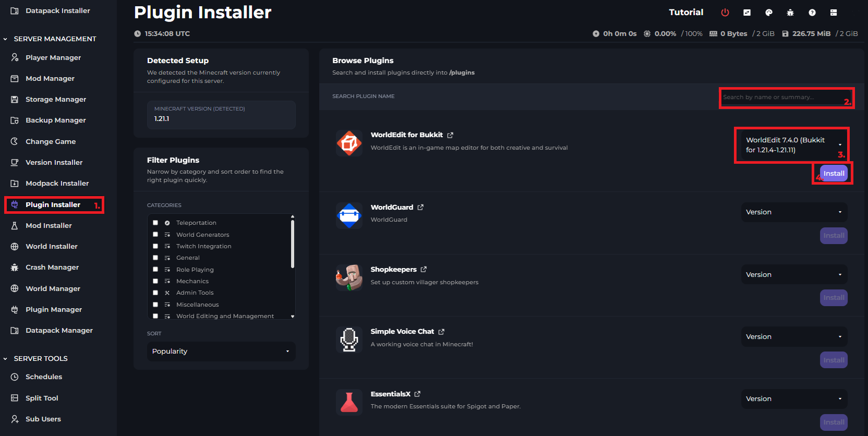Screen dimensions: 868x436
Task: Tick the World Generators checkbox
Action: (x=155, y=235)
